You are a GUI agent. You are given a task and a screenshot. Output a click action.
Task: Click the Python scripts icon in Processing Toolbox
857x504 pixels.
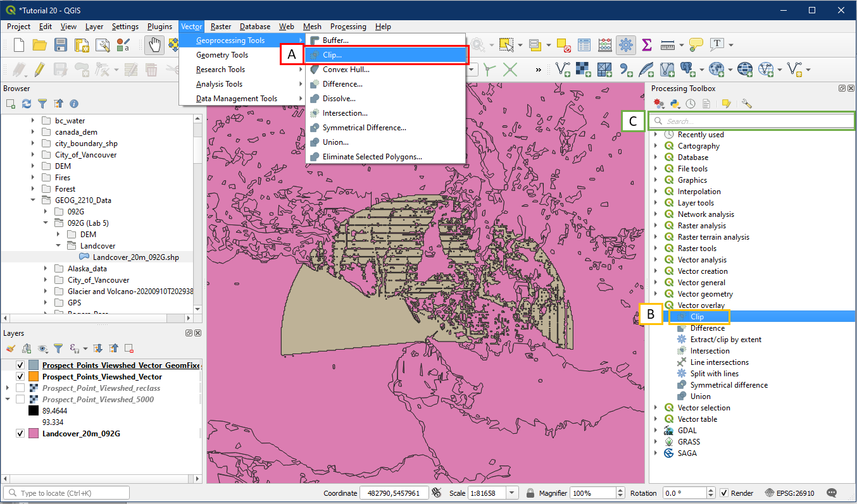tap(675, 103)
